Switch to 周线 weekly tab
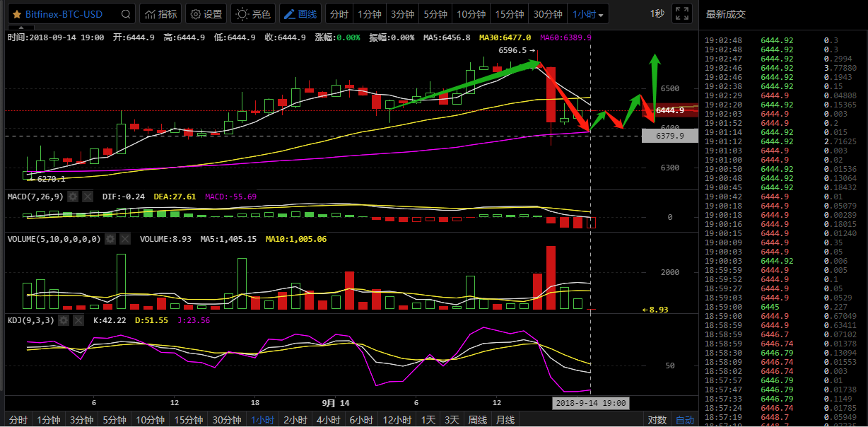 478,420
